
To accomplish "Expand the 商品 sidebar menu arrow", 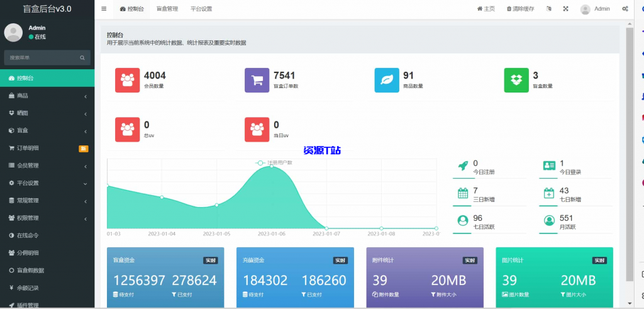I will coord(86,96).
